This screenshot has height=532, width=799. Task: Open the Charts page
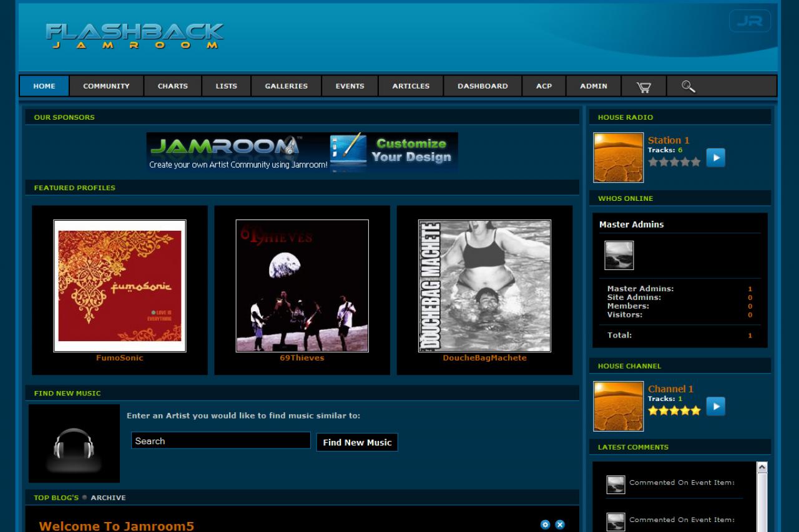(x=173, y=86)
